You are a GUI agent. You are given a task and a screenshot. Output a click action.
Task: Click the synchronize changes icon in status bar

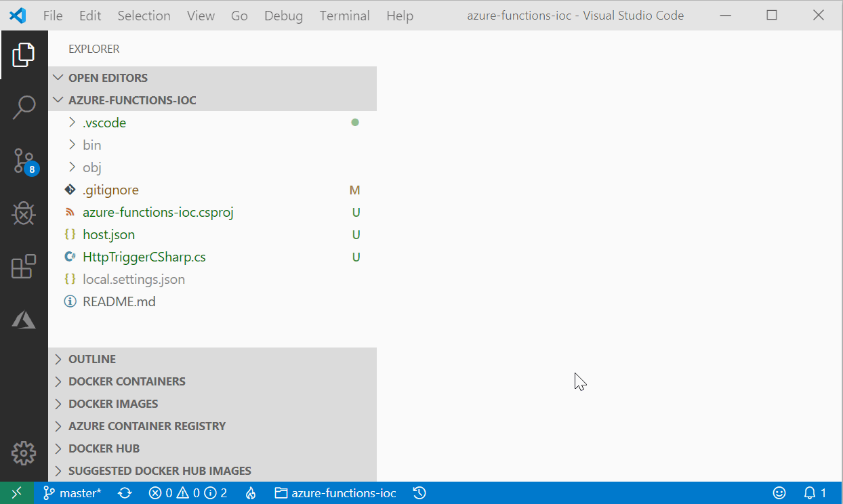click(125, 492)
